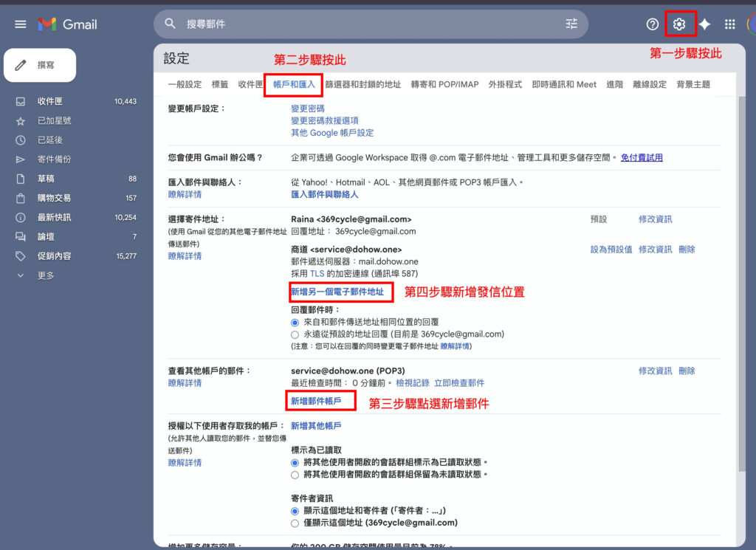Show search options filter icon

[571, 24]
